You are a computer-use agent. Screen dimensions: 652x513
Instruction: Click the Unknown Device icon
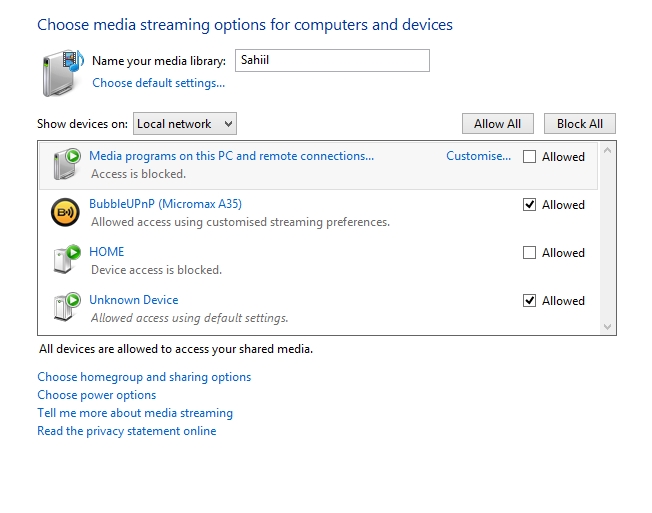(x=65, y=308)
